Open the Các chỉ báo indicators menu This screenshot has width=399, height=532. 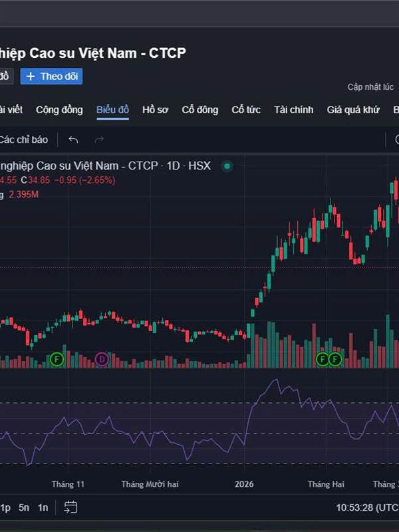click(24, 140)
